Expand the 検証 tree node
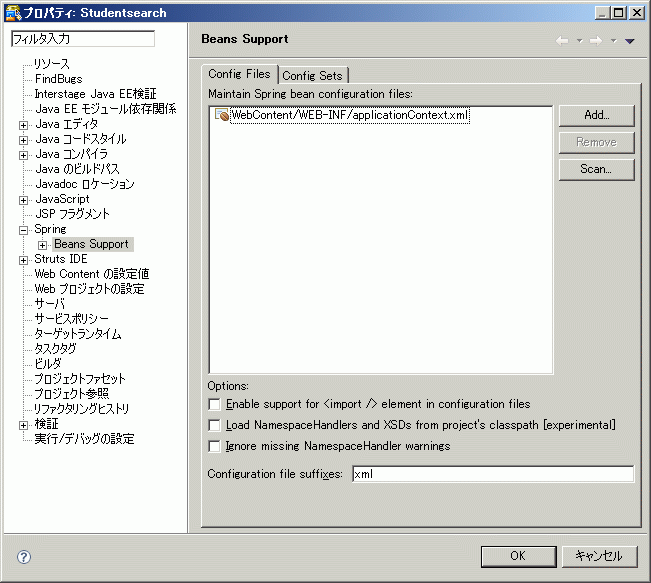Screen dimensions: 651x583 [24, 425]
